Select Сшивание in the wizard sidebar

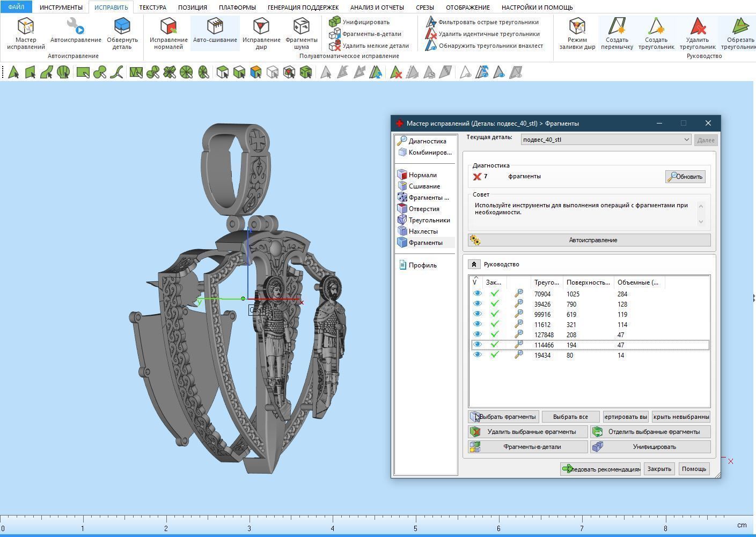[x=419, y=186]
